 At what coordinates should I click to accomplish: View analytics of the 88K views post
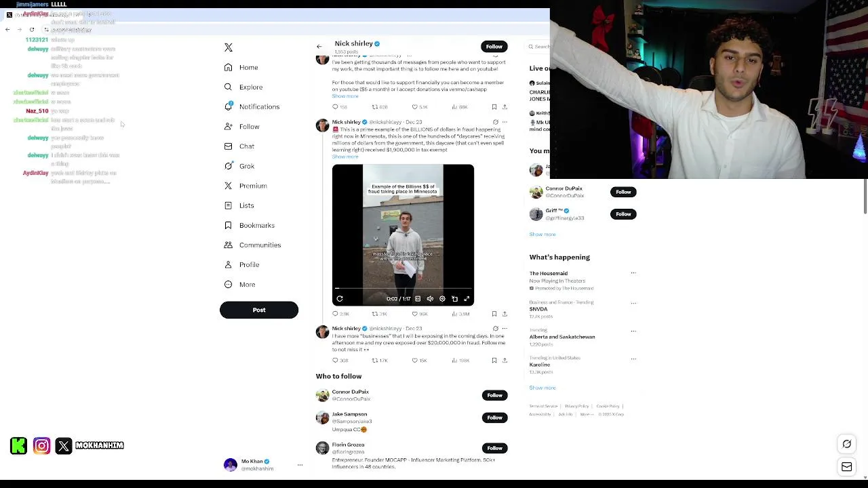tap(459, 107)
